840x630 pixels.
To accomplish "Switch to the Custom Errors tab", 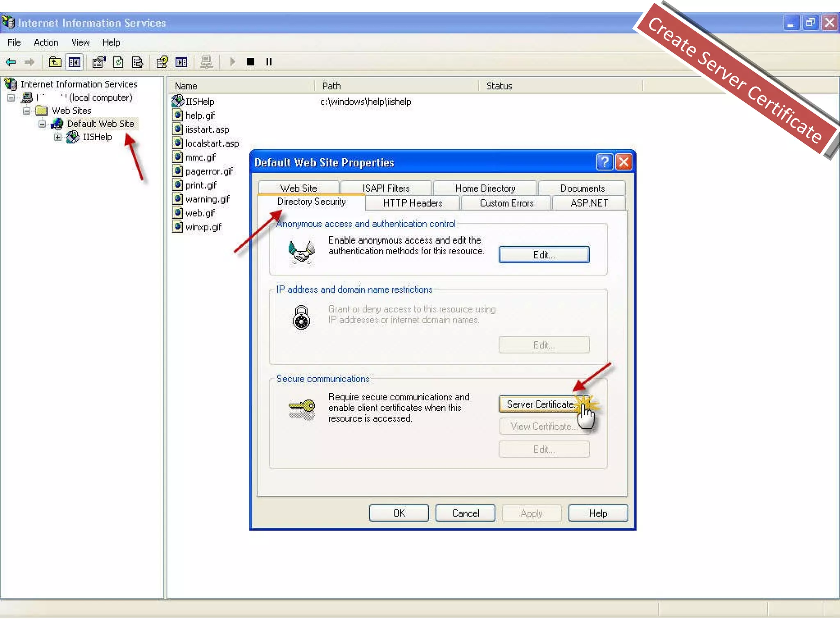I will (507, 203).
